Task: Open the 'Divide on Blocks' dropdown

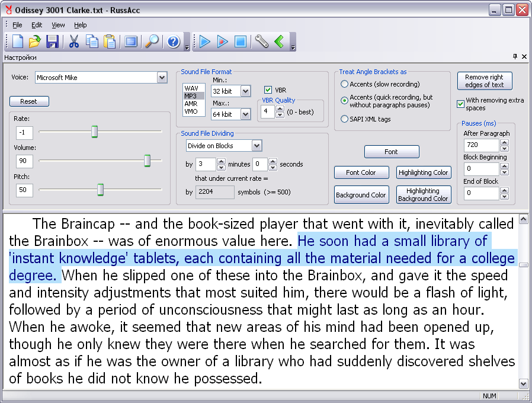Action: (x=257, y=146)
